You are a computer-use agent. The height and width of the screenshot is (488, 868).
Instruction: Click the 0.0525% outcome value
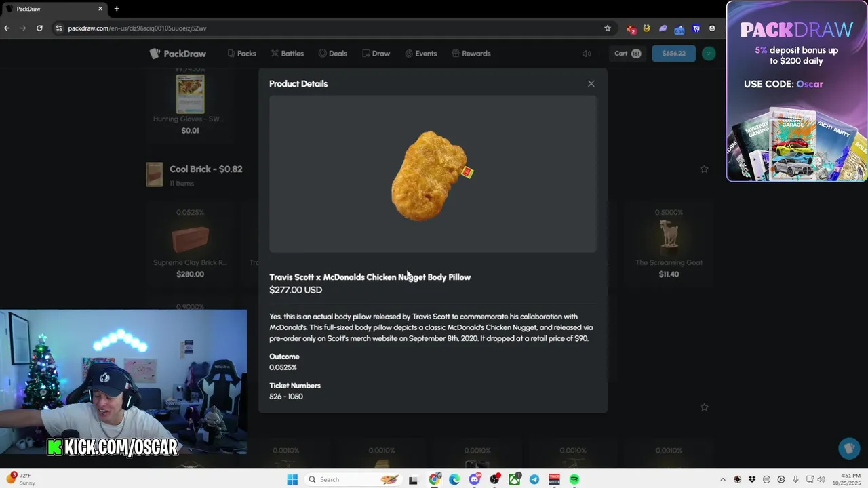(283, 367)
